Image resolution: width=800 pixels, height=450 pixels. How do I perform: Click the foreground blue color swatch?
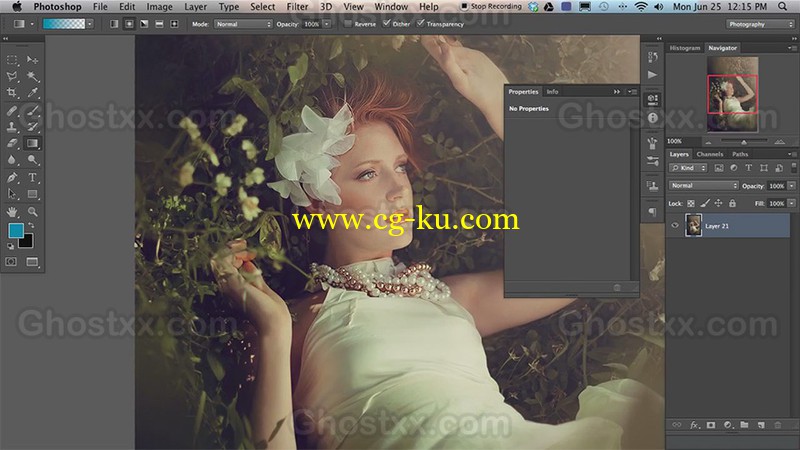(x=15, y=230)
